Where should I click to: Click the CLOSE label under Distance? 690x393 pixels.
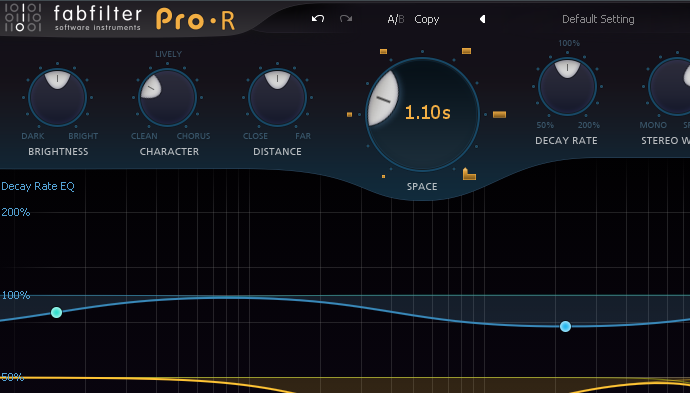tap(255, 136)
